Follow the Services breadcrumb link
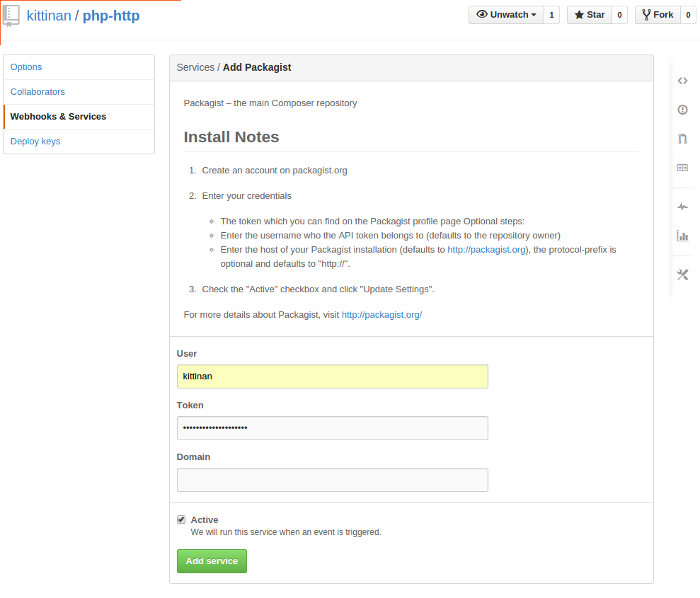This screenshot has height=598, width=700. pos(195,67)
